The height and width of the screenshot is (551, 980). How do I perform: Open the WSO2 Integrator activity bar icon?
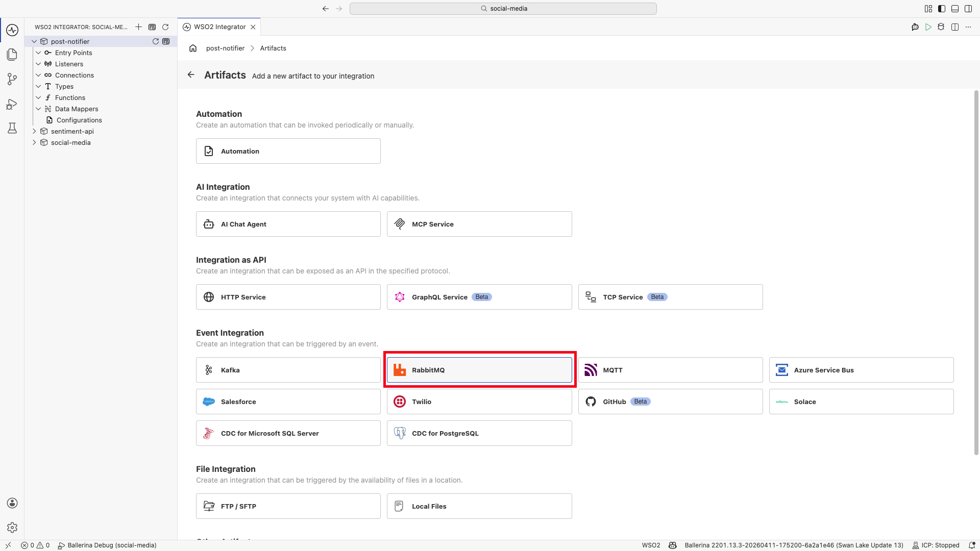click(x=12, y=30)
